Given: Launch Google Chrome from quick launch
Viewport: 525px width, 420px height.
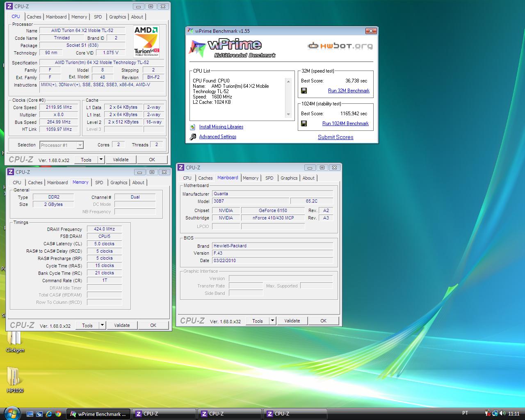Looking at the screenshot, I should [x=58, y=414].
